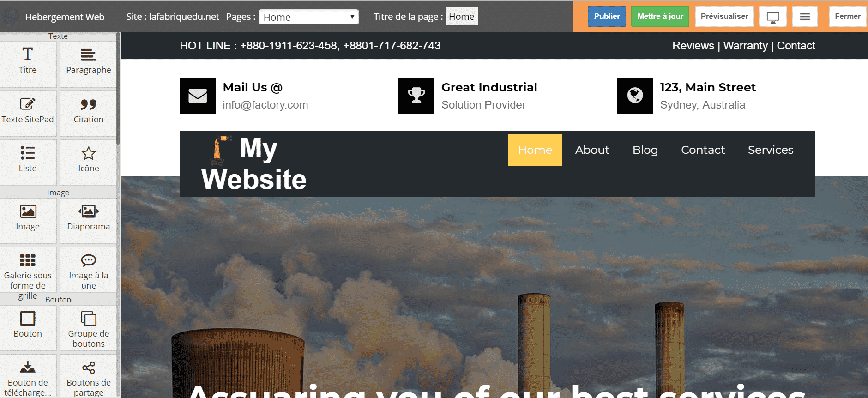Toggle the desktop device view icon

point(773,17)
